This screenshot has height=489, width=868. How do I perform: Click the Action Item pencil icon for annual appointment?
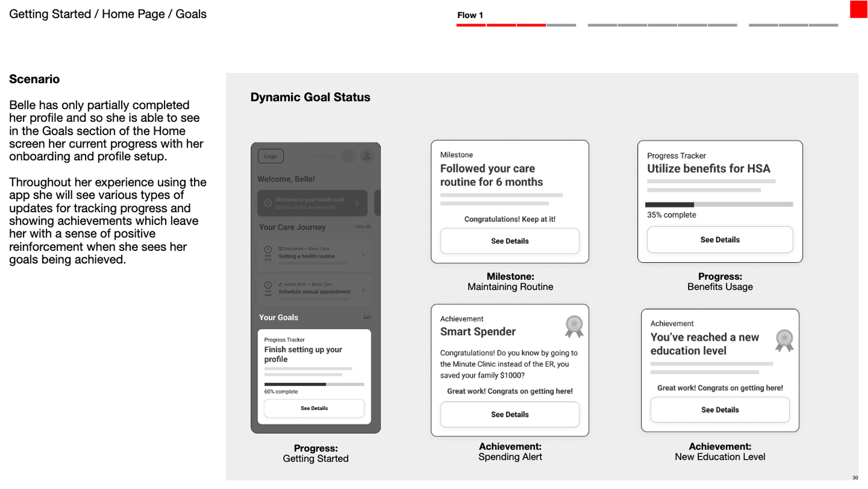281,284
